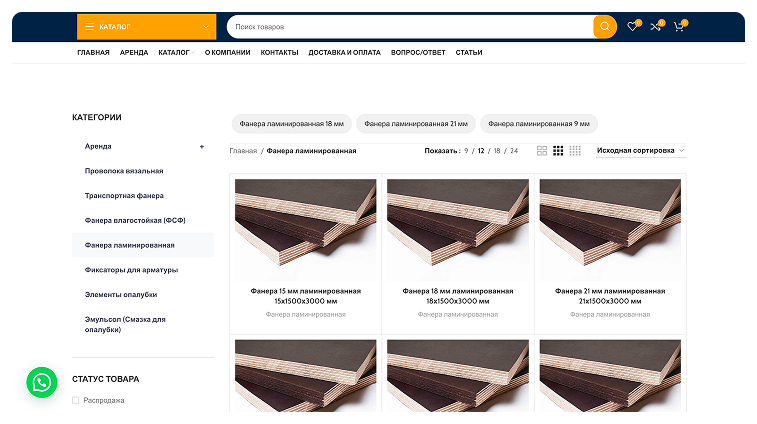This screenshot has height=424, width=757.
Task: Show 24 products per page
Action: click(514, 151)
